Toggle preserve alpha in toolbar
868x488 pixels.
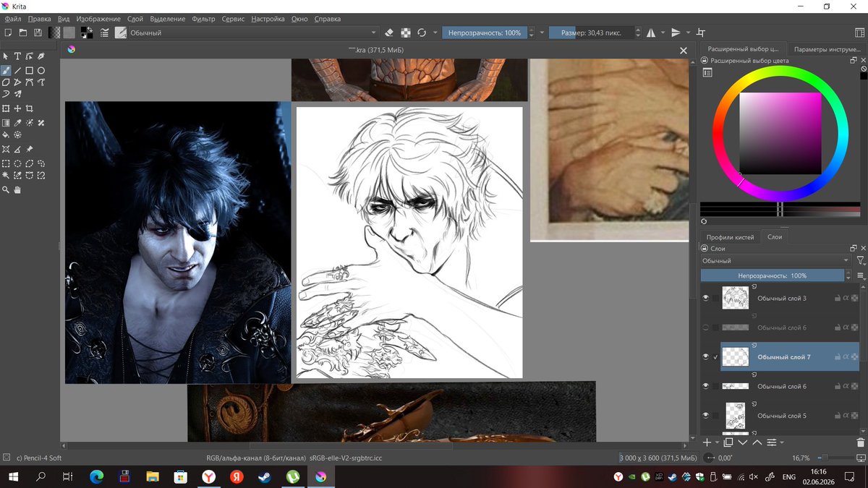tap(406, 33)
